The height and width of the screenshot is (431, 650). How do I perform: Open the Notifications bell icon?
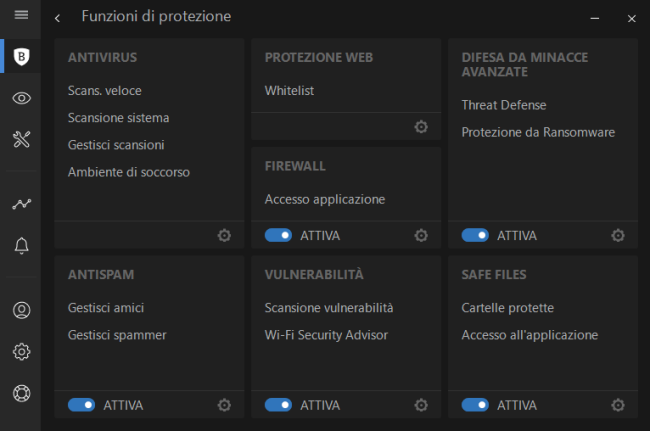point(21,245)
